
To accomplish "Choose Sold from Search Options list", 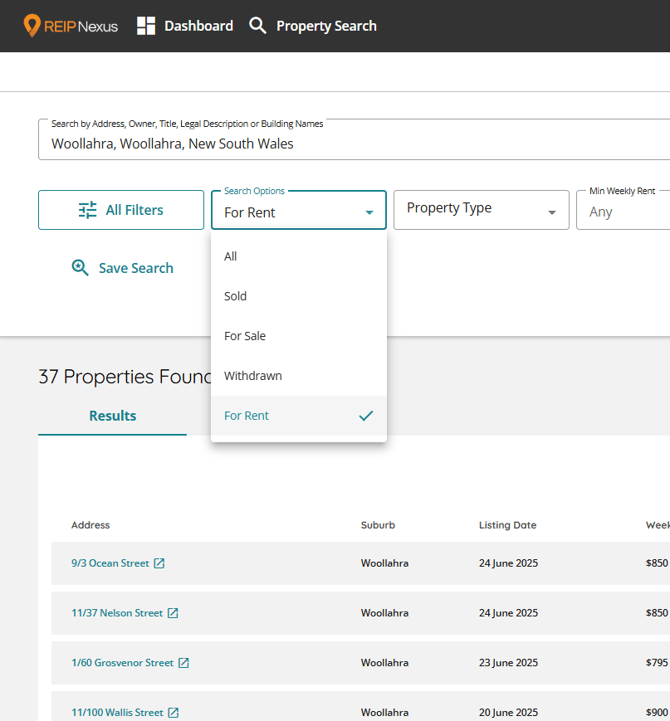I will point(236,296).
